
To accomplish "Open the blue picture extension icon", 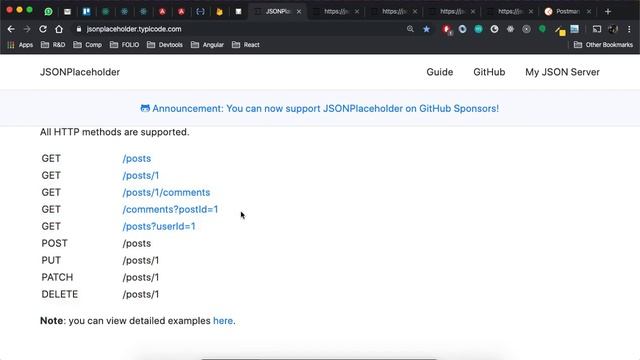I will tap(575, 29).
